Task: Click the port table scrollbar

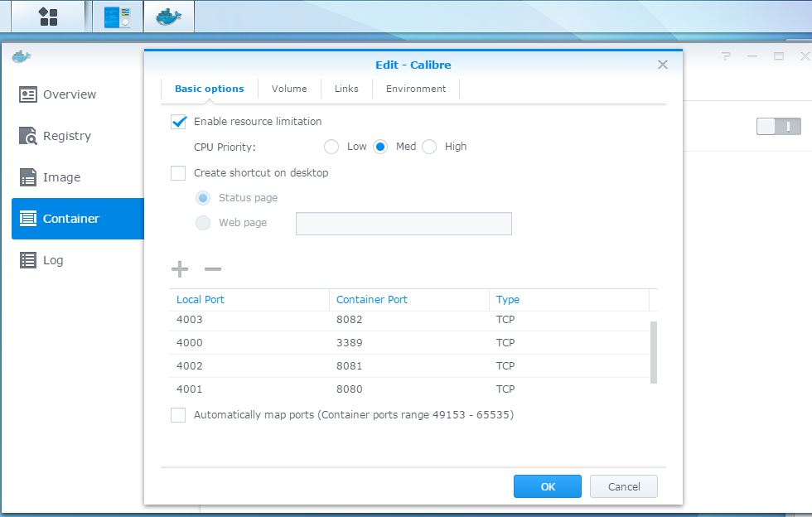Action: (x=654, y=352)
